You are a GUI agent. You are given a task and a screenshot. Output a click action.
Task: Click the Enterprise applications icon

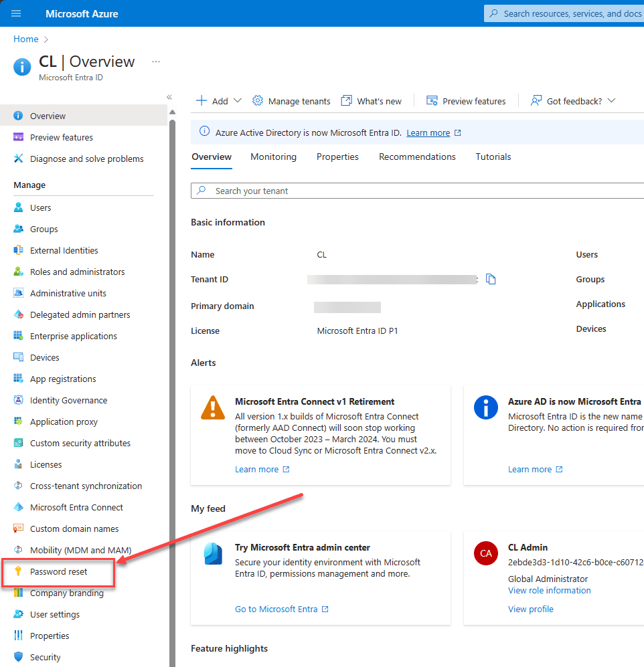tap(18, 336)
